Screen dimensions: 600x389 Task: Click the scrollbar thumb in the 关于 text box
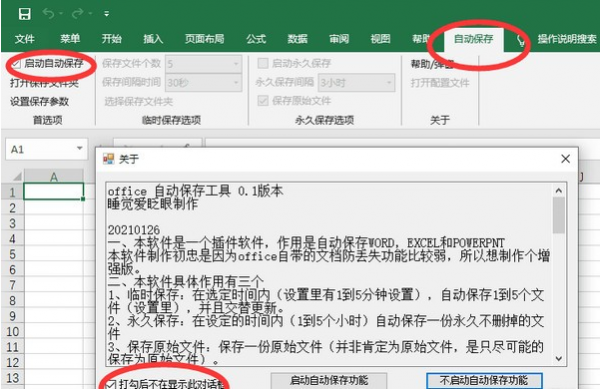[x=559, y=215]
